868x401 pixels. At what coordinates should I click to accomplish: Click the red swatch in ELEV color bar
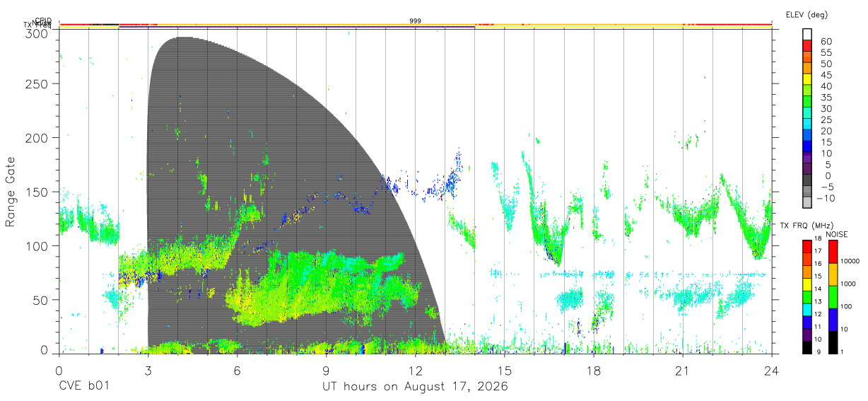point(807,45)
